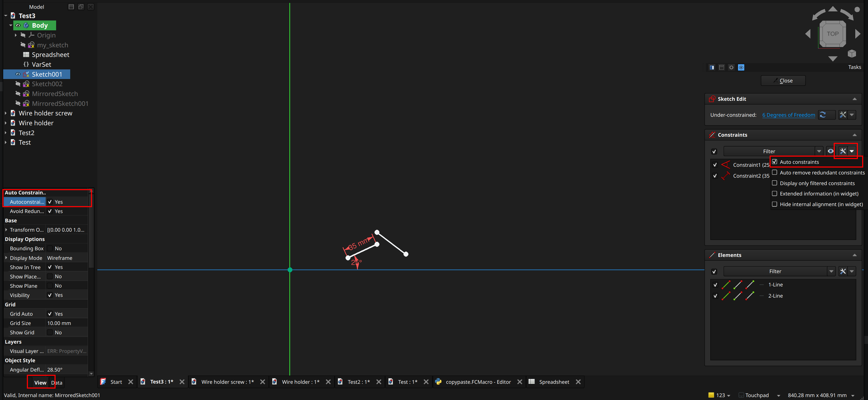Toggle the highlighted eye icon in Tasks header

[741, 67]
